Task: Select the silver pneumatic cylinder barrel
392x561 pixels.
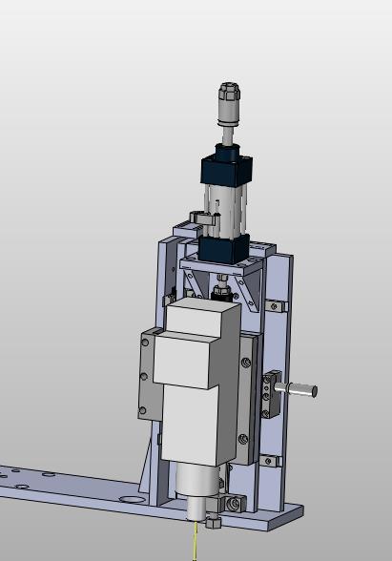Action: (225, 211)
